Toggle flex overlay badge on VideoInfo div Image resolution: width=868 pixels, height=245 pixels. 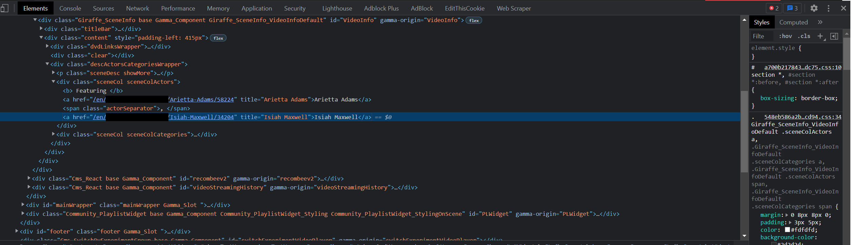coord(474,20)
